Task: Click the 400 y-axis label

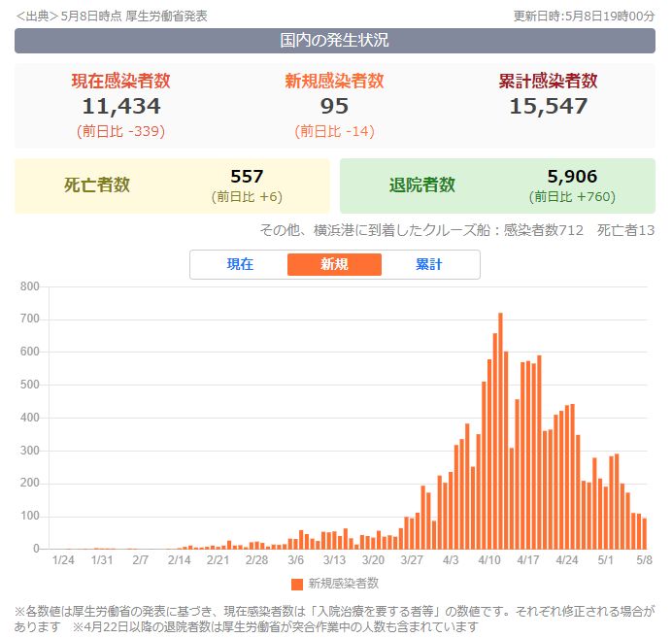Action: (29, 418)
